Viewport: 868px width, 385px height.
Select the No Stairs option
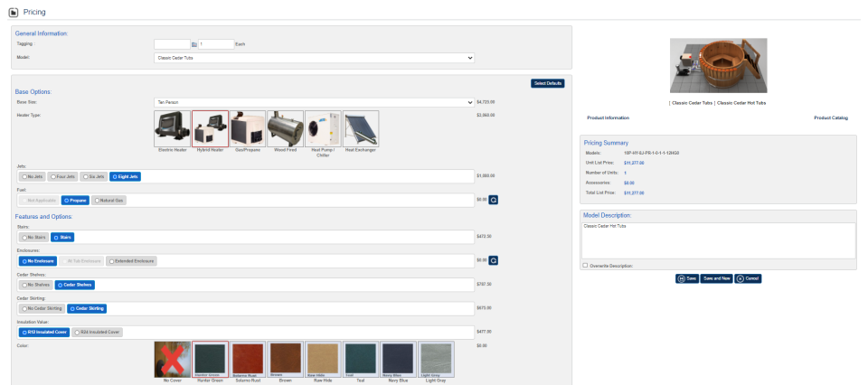pyautogui.click(x=33, y=237)
